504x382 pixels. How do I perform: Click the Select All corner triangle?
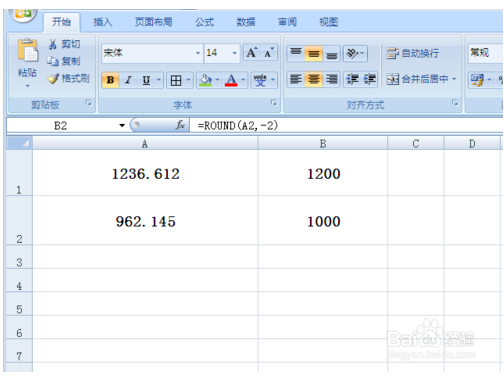click(x=20, y=143)
